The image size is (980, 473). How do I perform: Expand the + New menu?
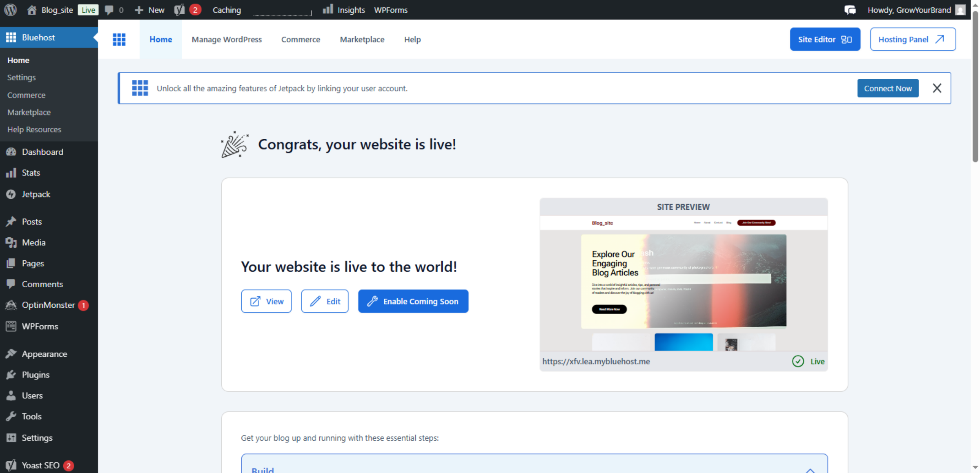click(149, 9)
